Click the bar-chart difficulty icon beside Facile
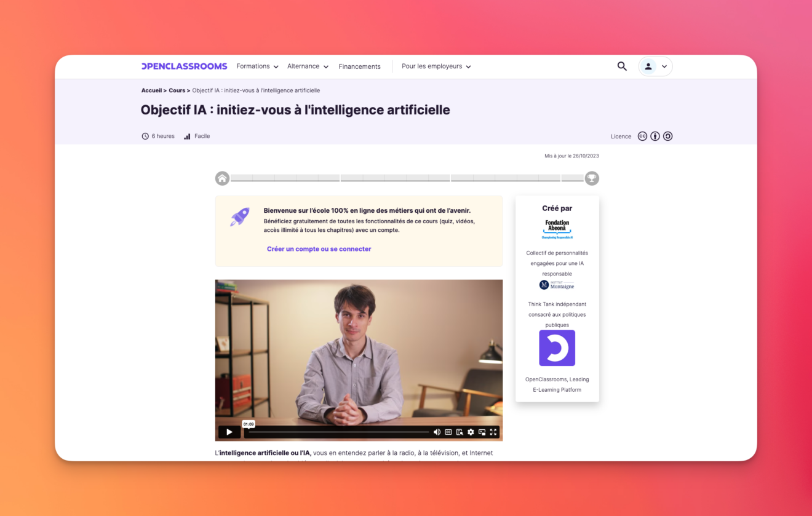812x516 pixels. tap(187, 136)
